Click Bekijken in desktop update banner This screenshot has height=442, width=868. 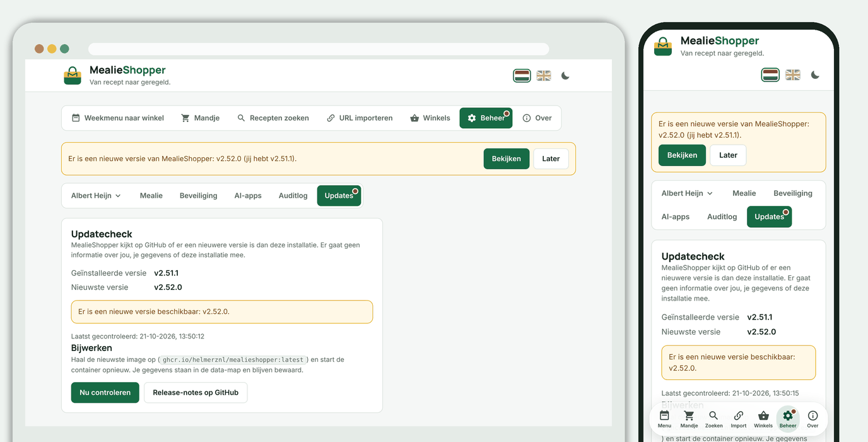pyautogui.click(x=507, y=158)
